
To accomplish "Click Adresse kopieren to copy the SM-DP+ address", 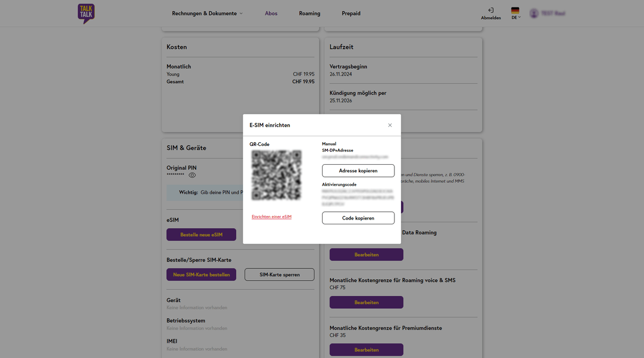I will [358, 170].
